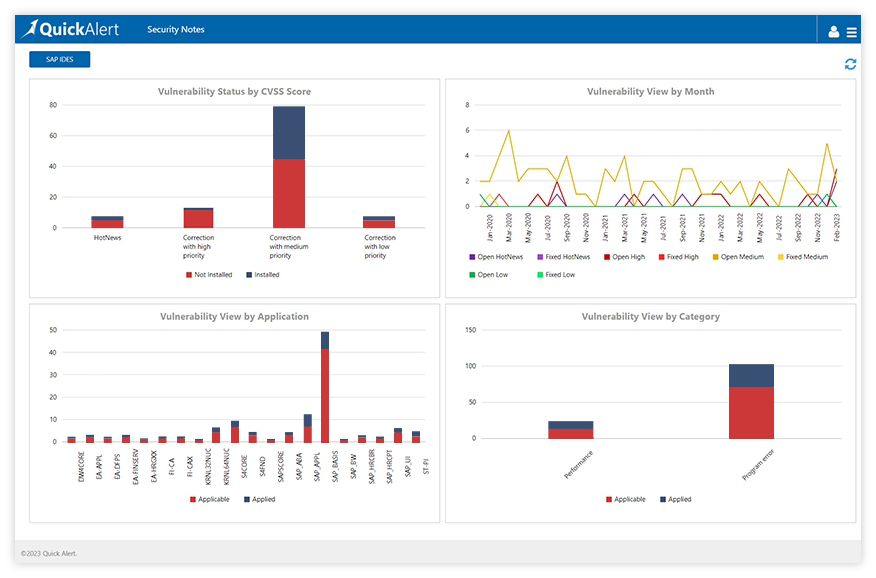Click the Correction with low priority bar

[x=379, y=222]
